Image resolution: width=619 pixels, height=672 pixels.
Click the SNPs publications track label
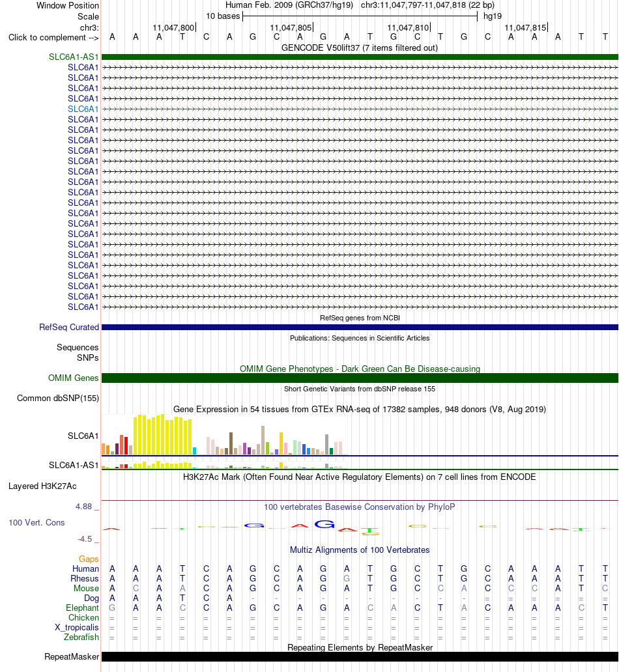pyautogui.click(x=88, y=358)
